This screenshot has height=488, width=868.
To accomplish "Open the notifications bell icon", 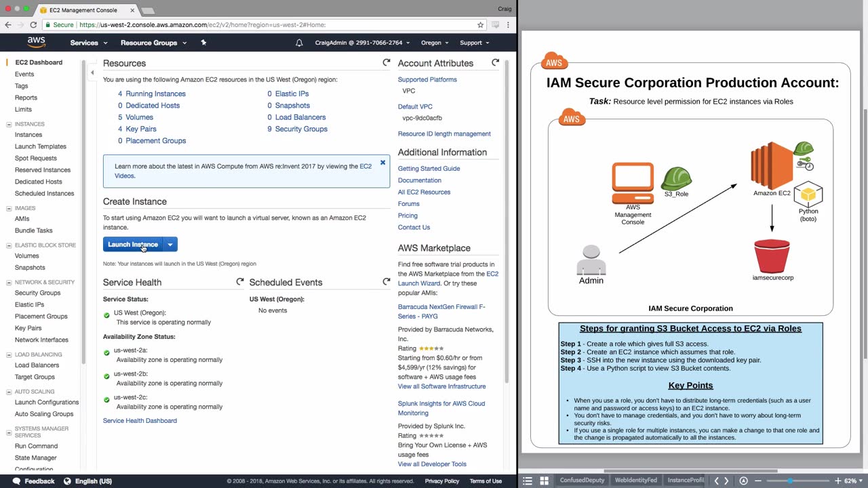I will point(299,43).
